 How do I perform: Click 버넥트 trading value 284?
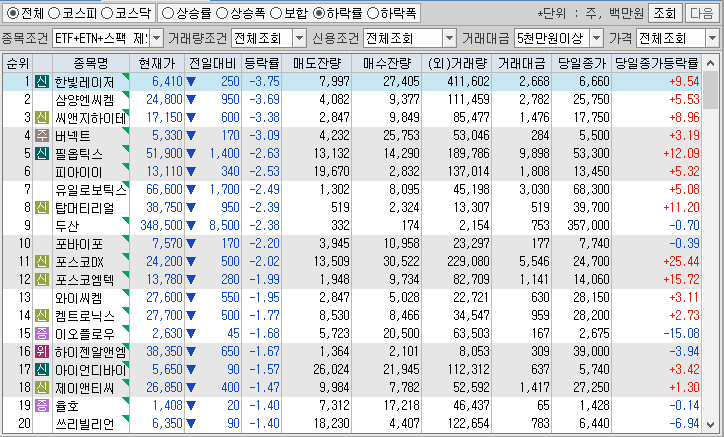click(x=540, y=136)
